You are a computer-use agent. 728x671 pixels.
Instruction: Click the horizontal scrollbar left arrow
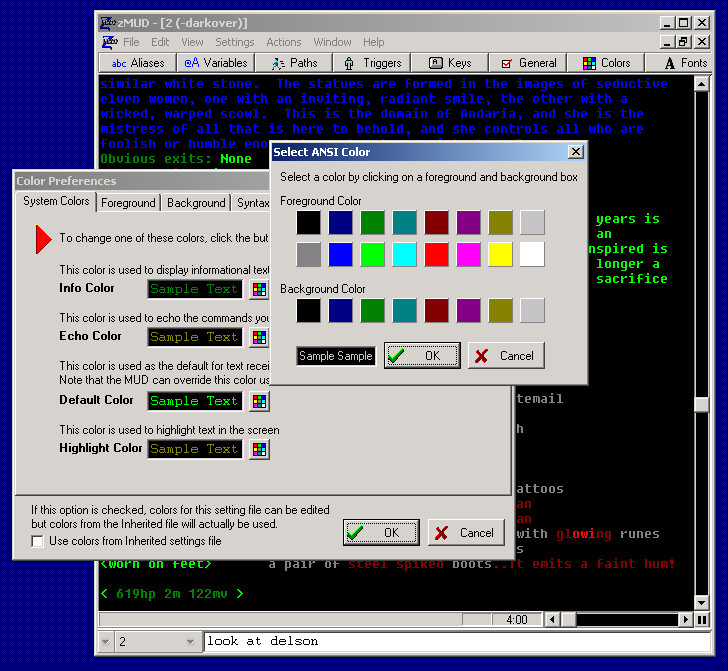click(x=552, y=619)
